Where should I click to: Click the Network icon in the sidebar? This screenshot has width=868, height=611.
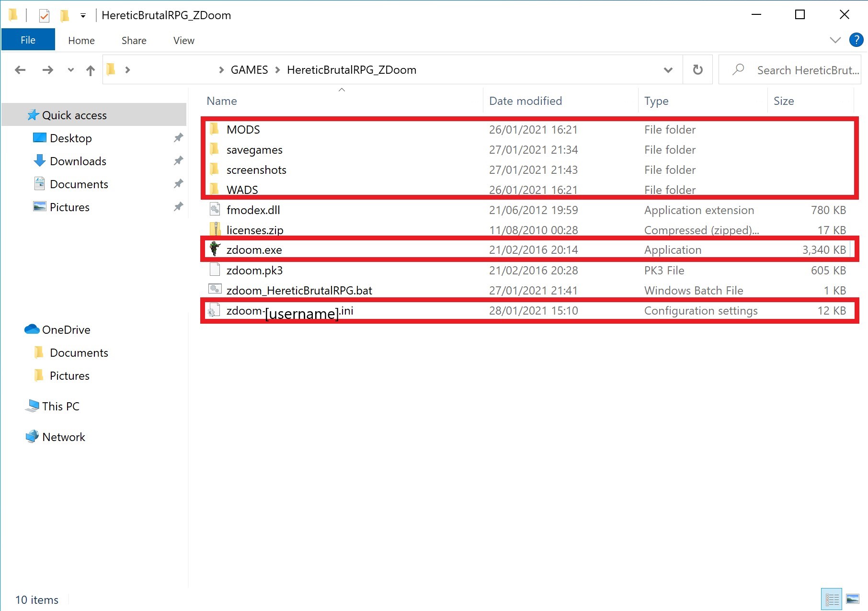tap(32, 437)
